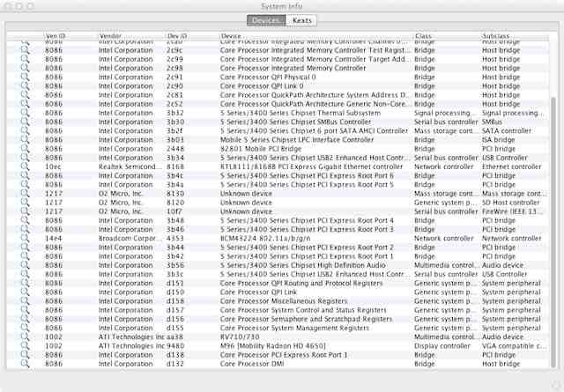Image resolution: width=564 pixels, height=392 pixels.
Task: Select 'BCM43224 802.11a/b/g/n' device cell
Action: coord(265,239)
